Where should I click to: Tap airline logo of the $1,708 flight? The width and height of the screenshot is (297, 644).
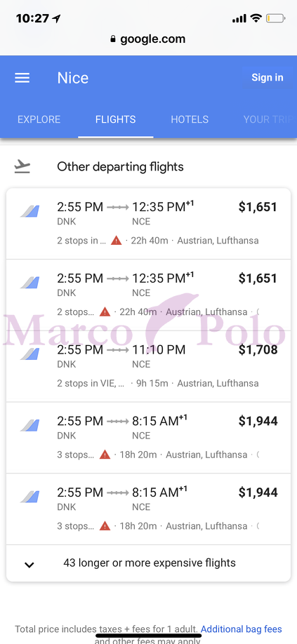(x=30, y=354)
